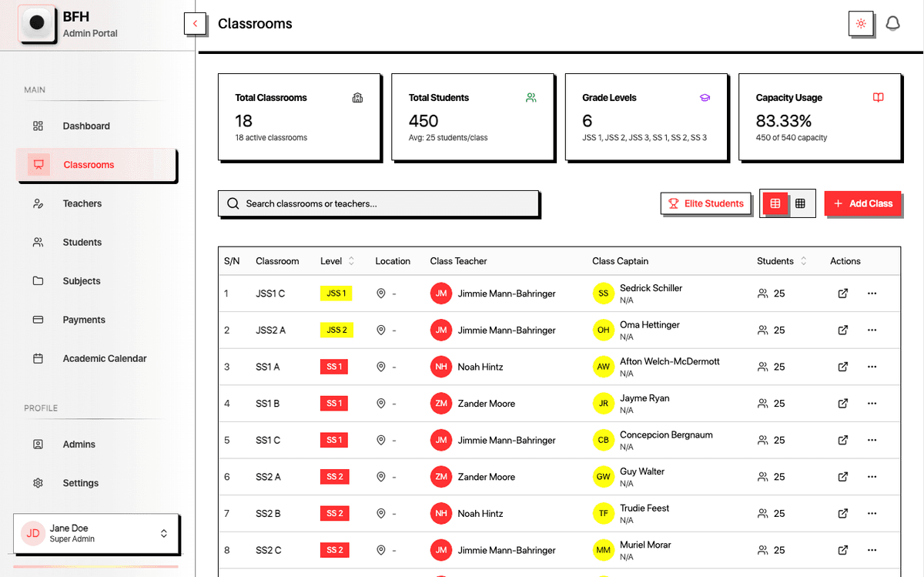
Task: Click the external link icon for JSS1 C
Action: coord(842,294)
